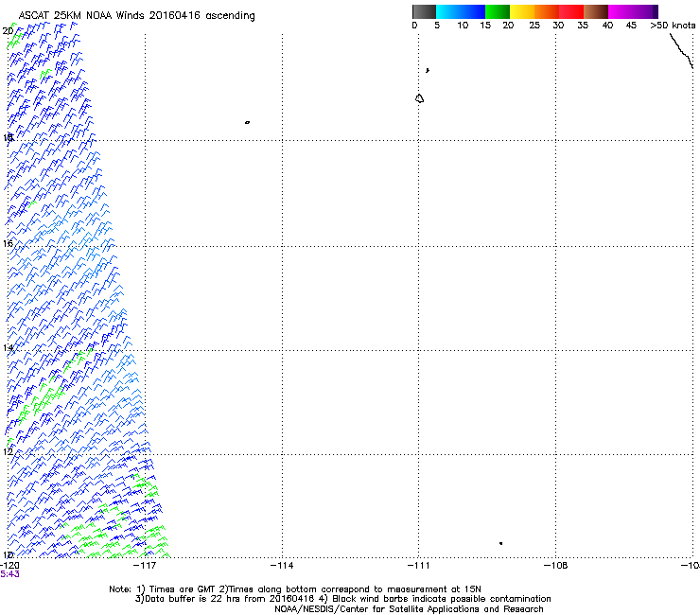Viewport: 700px width, 615px height.
Task: Click the blue 10-15 knots color band
Action: 473,11
